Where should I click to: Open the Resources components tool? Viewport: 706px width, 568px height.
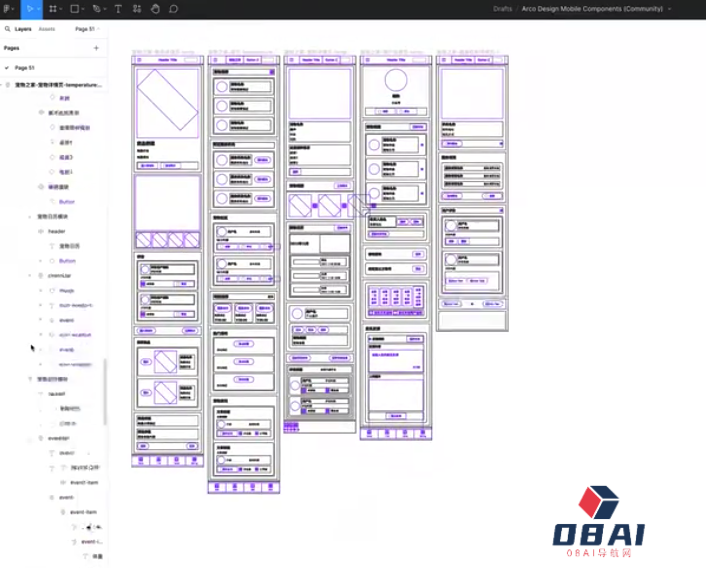(137, 8)
